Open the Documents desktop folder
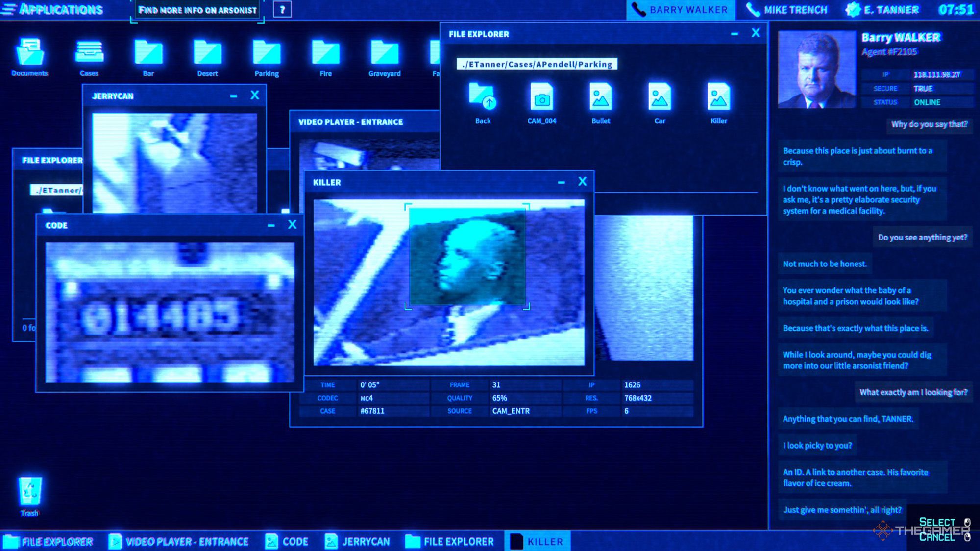The width and height of the screenshot is (980, 551). [30, 57]
